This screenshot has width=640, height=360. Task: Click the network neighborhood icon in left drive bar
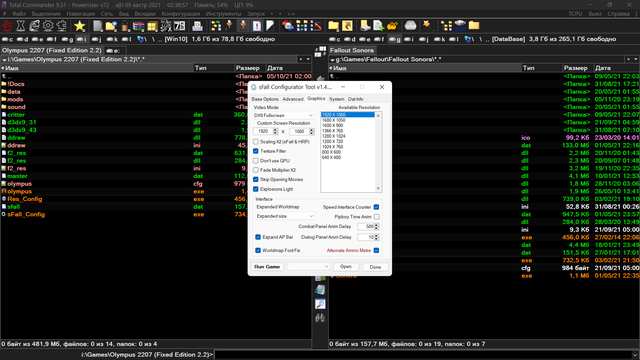coord(142,39)
